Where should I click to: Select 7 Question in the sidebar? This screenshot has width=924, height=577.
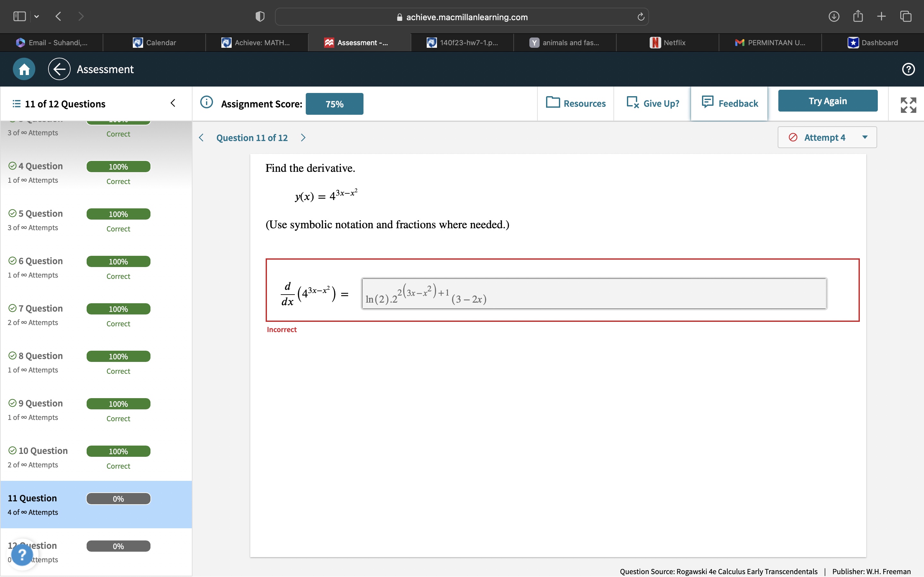point(41,308)
